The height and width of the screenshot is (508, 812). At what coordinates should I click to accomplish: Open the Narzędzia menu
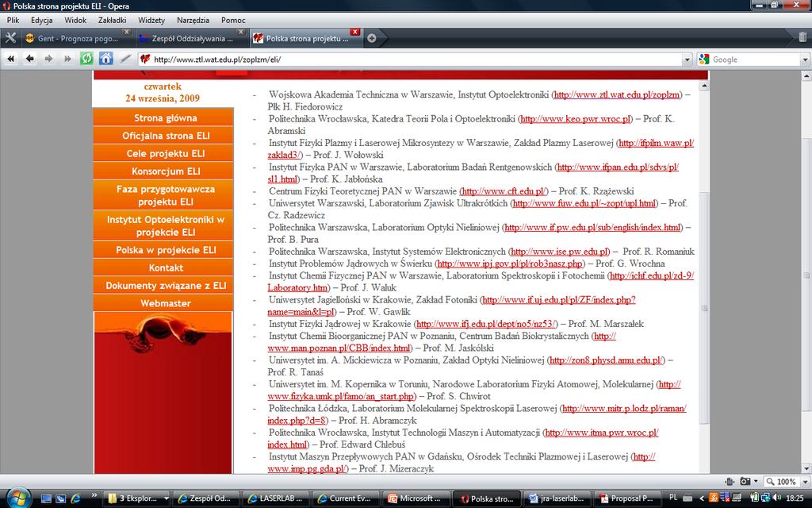pyautogui.click(x=193, y=20)
